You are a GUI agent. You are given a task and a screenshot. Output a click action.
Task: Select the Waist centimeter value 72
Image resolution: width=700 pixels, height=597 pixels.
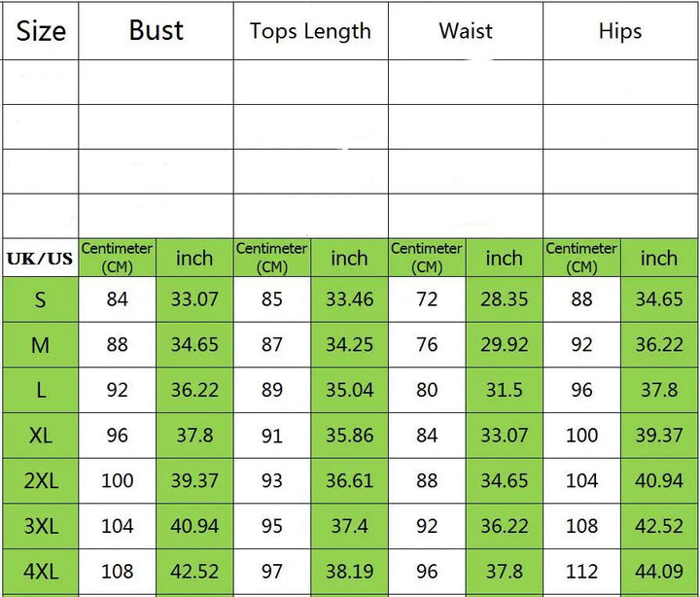click(427, 299)
